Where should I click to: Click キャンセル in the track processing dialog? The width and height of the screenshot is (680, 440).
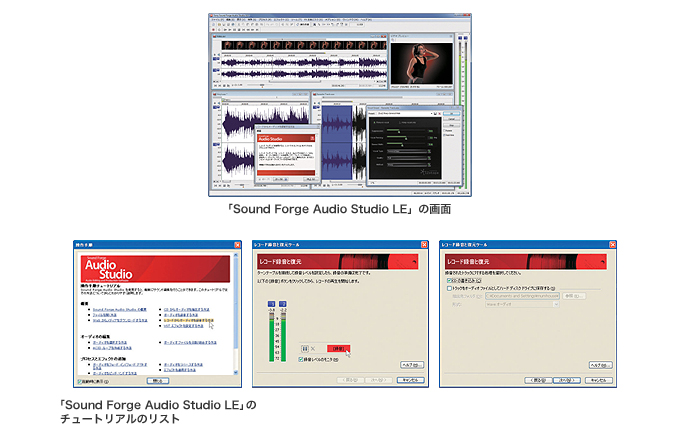598,380
